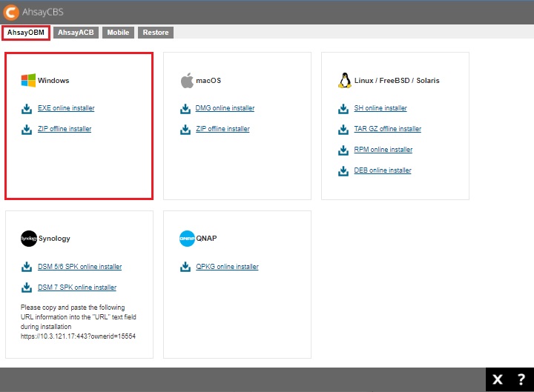Click download icon beside EXE online installer
Viewport: 534px width, 392px height.
[27, 109]
